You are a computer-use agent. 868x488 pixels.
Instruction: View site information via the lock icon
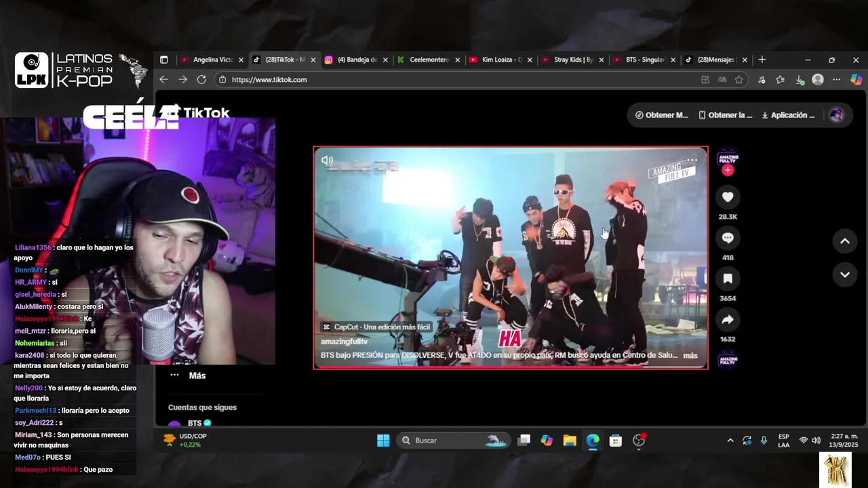tap(222, 79)
